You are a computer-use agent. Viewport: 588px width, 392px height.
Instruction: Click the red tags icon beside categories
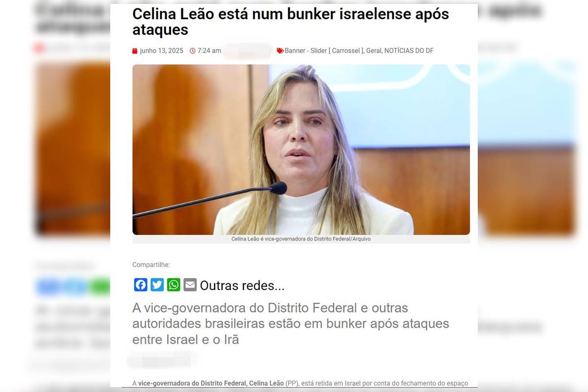pos(280,51)
